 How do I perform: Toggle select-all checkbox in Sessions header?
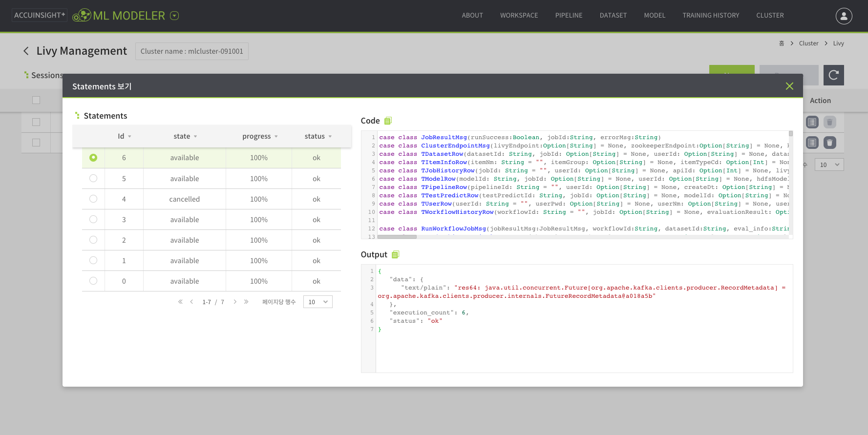pos(36,100)
